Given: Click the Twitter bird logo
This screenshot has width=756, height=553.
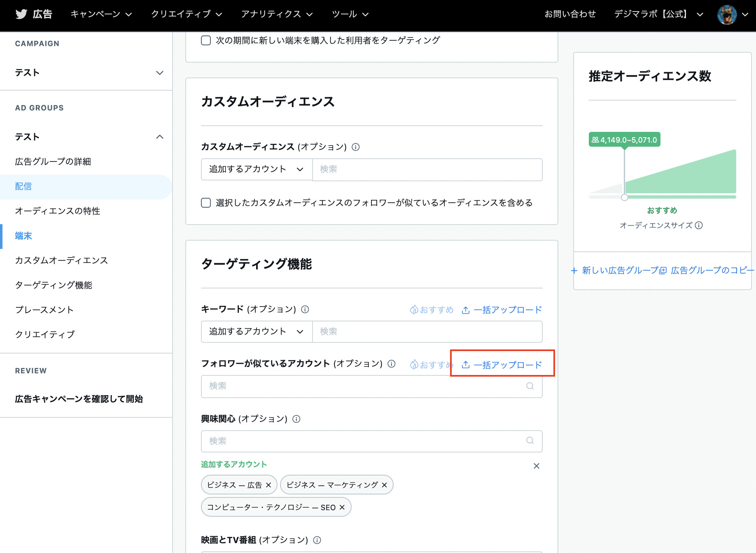Looking at the screenshot, I should tap(21, 14).
